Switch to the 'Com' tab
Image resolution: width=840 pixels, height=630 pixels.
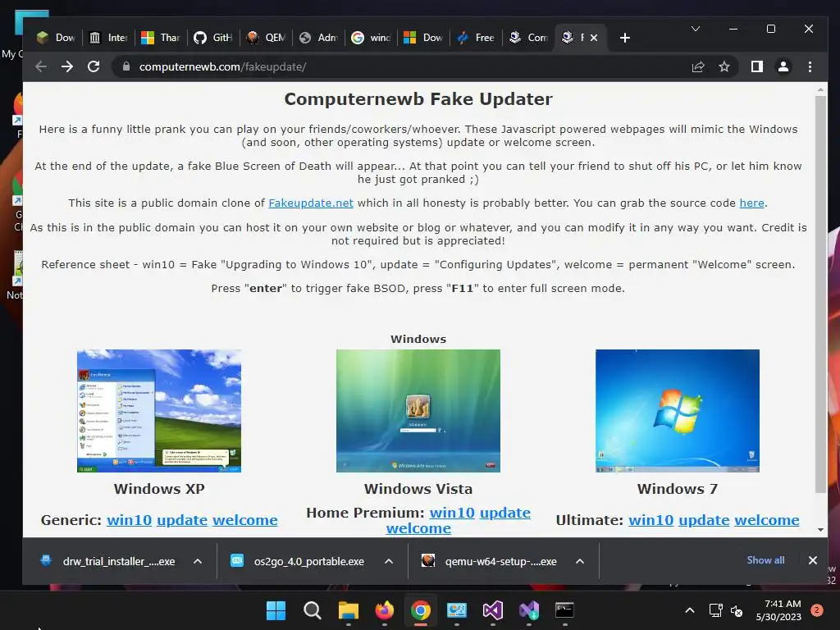528,38
